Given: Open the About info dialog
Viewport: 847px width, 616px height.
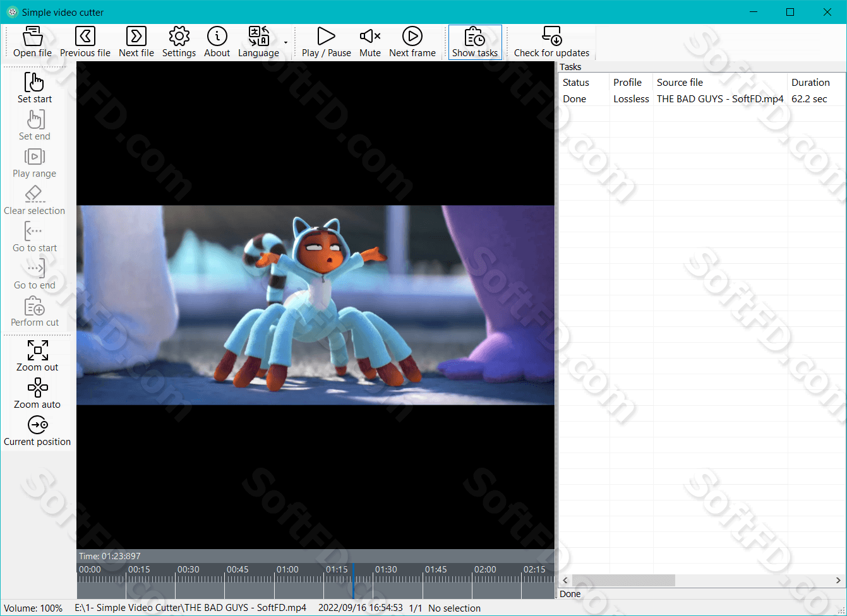Looking at the screenshot, I should point(217,42).
